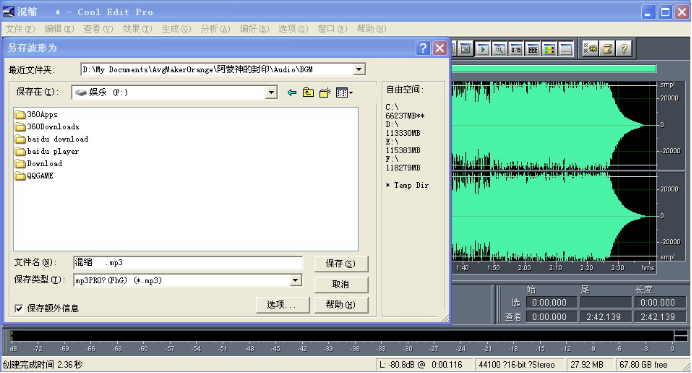
Task: Click the C:\ free space entry
Action: [392, 107]
